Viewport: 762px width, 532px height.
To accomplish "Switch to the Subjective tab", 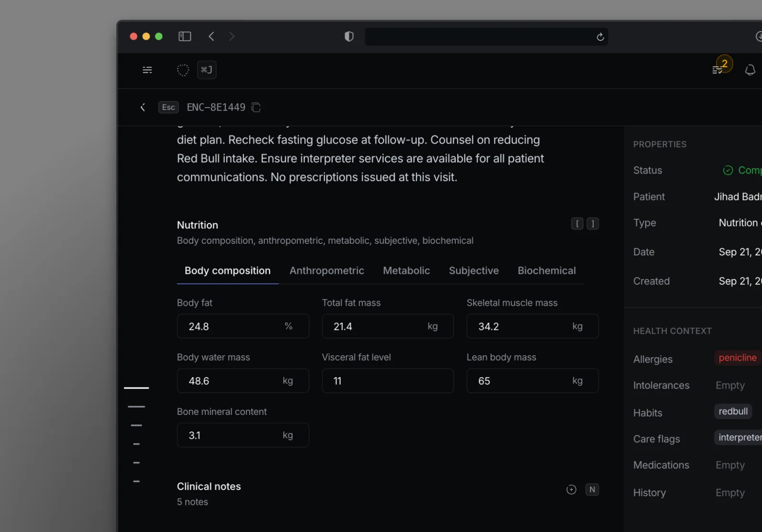I will [474, 271].
